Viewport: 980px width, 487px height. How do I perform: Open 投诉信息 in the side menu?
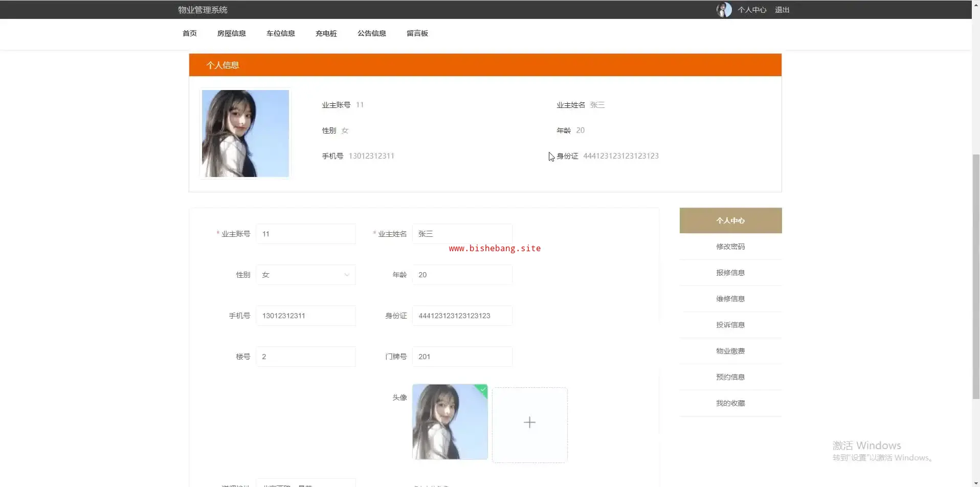click(x=730, y=325)
